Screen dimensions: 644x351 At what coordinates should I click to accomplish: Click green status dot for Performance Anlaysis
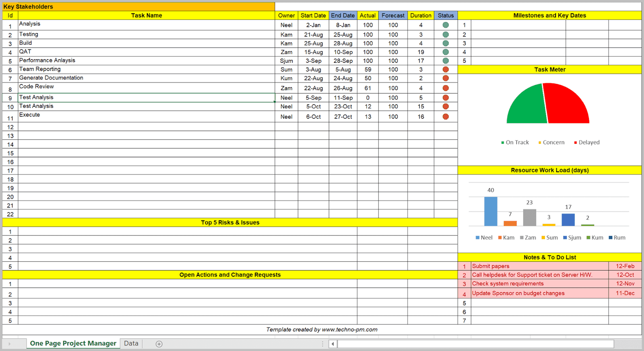click(x=446, y=61)
